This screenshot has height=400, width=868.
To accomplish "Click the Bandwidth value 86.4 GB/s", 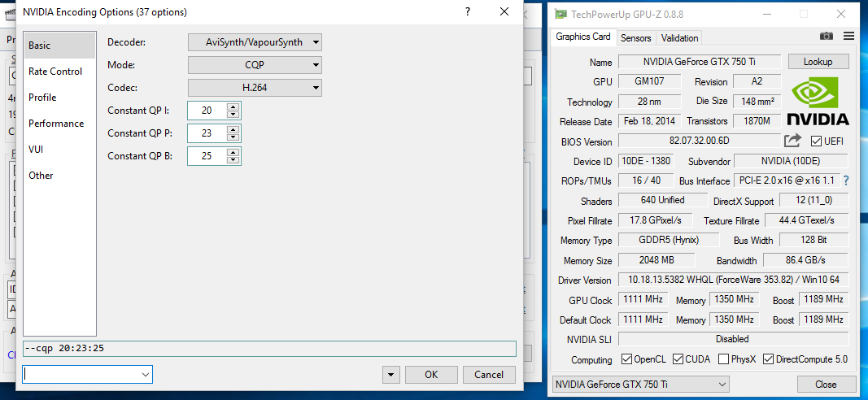I will 805,259.
